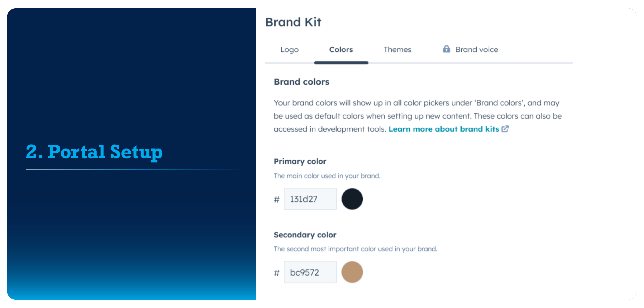
Task: Switch to the Colors tab
Action: 342,49
